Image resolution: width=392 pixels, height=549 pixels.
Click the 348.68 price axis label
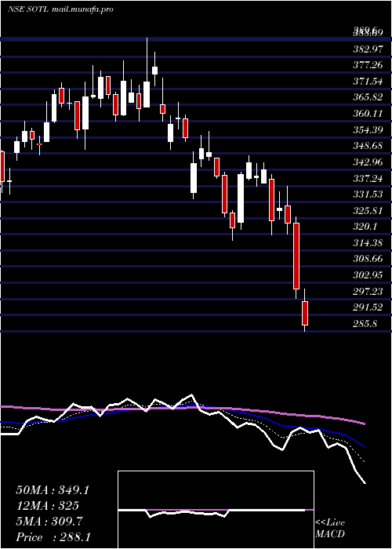(368, 146)
